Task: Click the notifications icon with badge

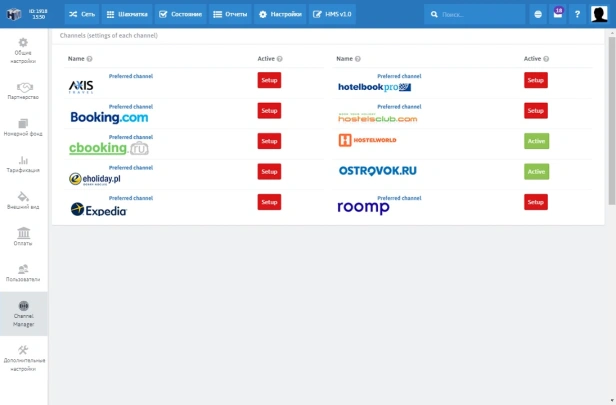Action: click(x=557, y=14)
